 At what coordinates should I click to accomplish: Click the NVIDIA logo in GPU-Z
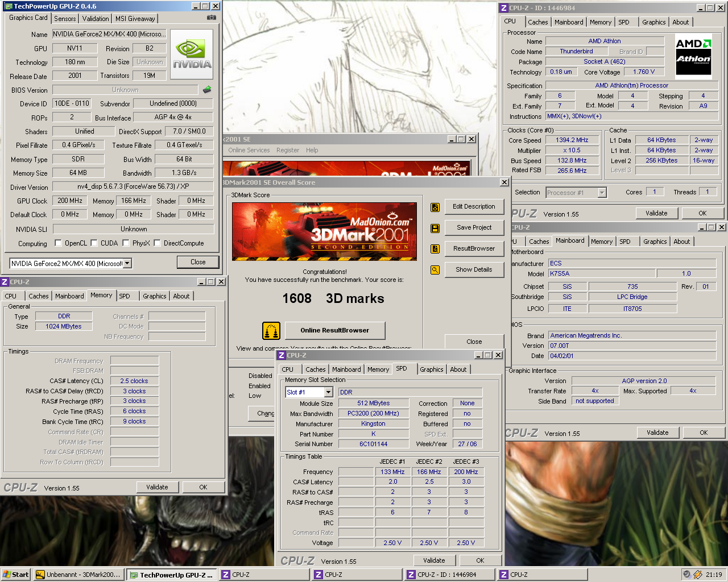(x=192, y=54)
